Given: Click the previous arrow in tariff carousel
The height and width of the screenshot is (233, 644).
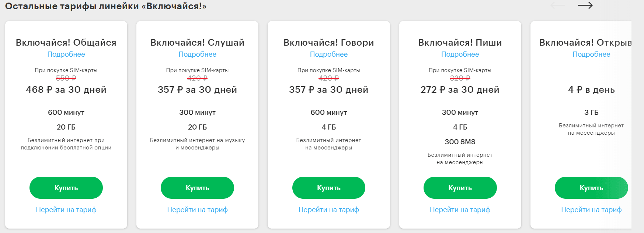Looking at the screenshot, I should pos(558,6).
